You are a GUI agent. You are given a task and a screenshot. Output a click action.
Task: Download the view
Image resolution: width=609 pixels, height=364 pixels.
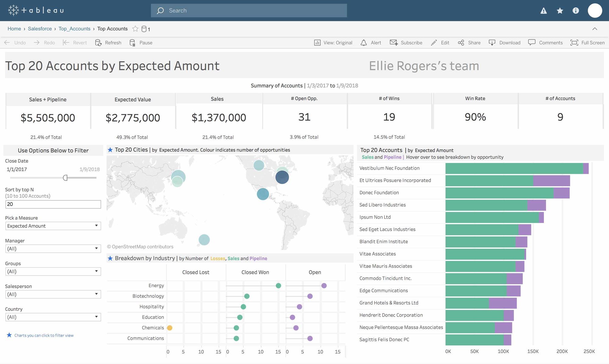[505, 43]
